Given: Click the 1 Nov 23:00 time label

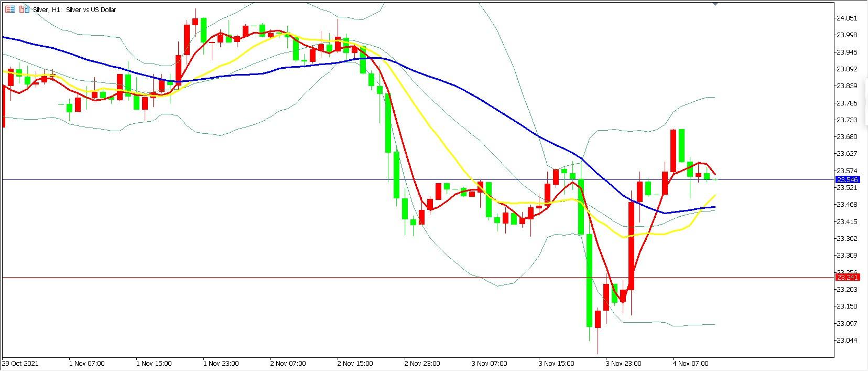Looking at the screenshot, I should (221, 363).
